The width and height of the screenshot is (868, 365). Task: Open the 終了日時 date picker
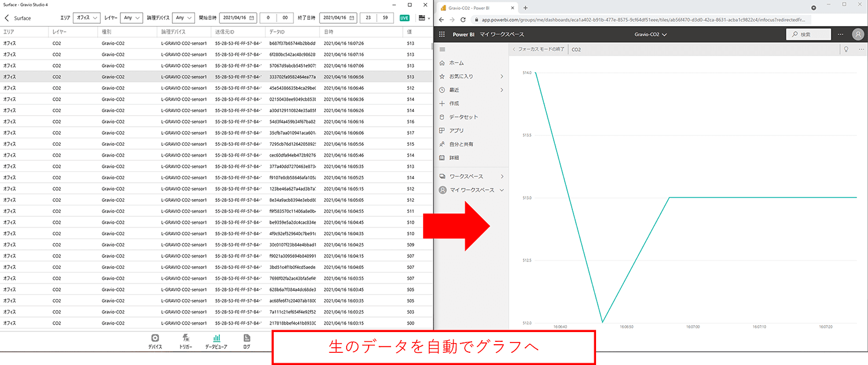(x=337, y=18)
